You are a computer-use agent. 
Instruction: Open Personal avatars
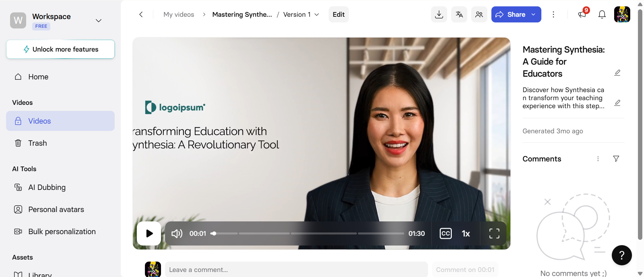(x=60, y=209)
